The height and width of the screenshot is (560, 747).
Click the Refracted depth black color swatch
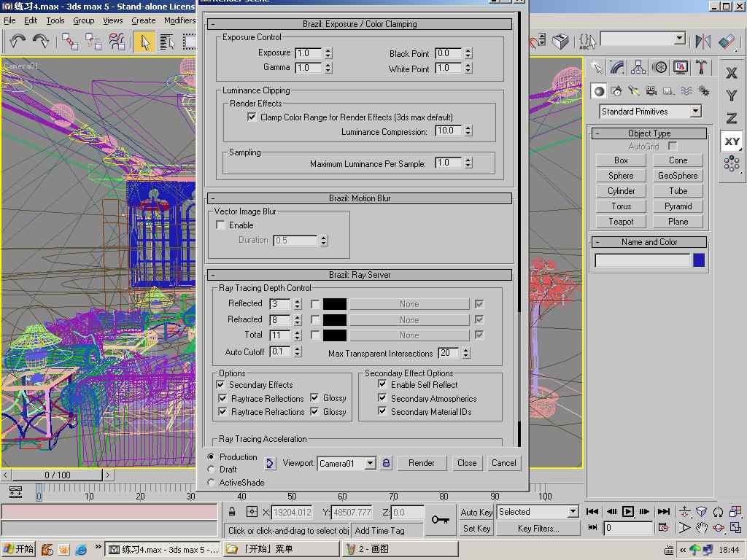point(335,319)
